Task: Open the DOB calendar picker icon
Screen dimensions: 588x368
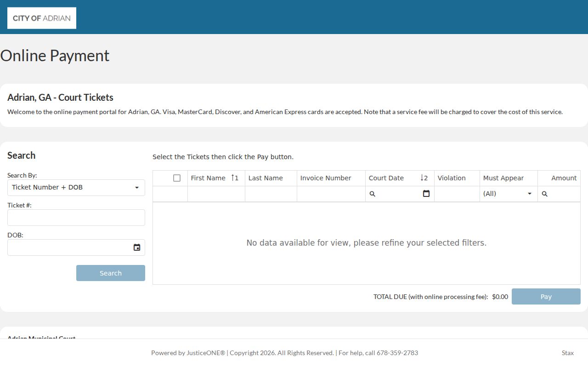Action: 137,247
